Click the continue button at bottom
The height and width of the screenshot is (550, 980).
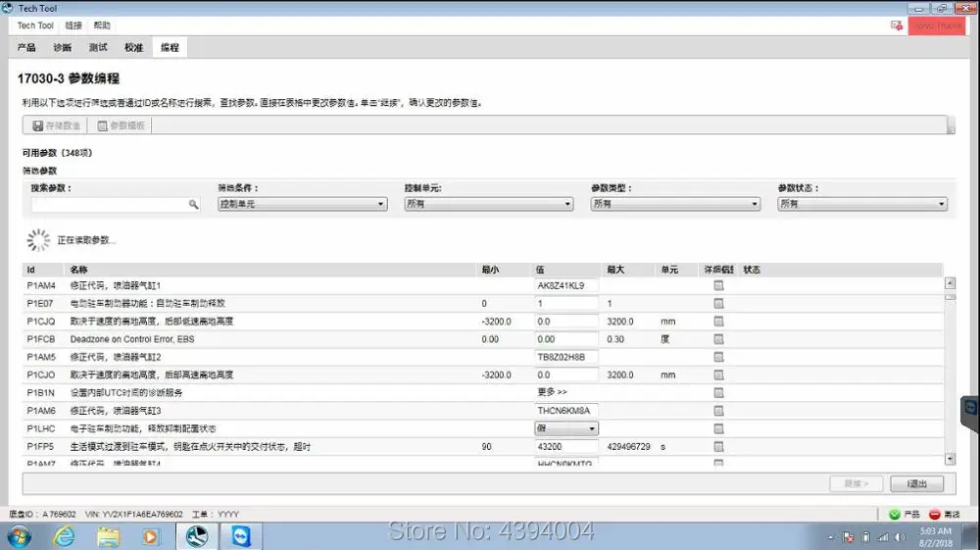click(x=857, y=483)
